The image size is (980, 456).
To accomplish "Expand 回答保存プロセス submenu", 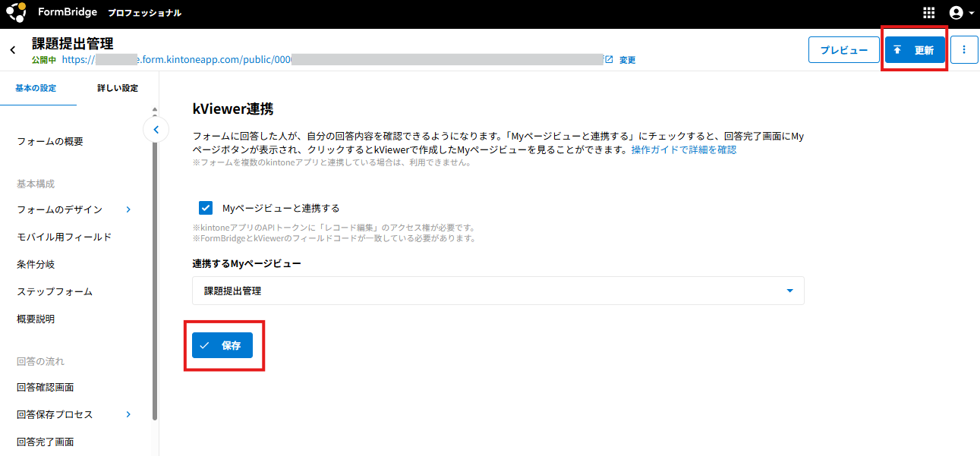I will [128, 414].
